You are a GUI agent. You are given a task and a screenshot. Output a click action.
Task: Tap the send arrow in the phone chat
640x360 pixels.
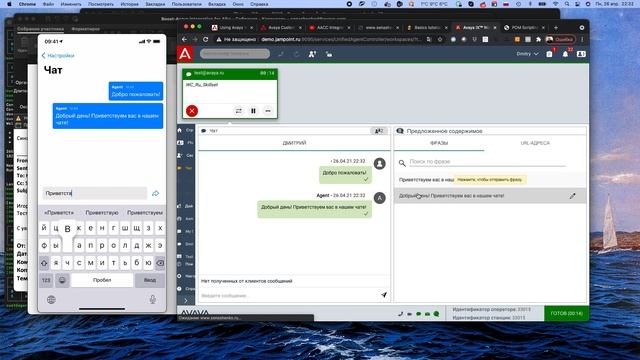tap(155, 193)
